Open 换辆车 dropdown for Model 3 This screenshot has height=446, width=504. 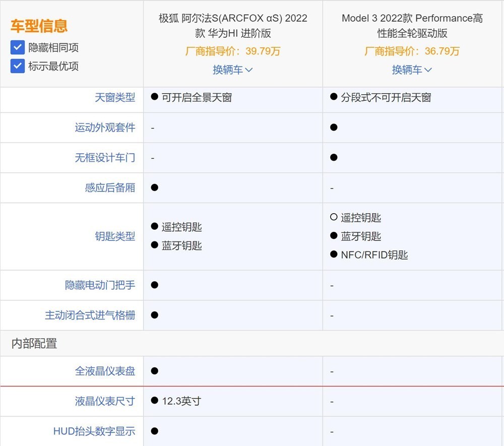[412, 70]
